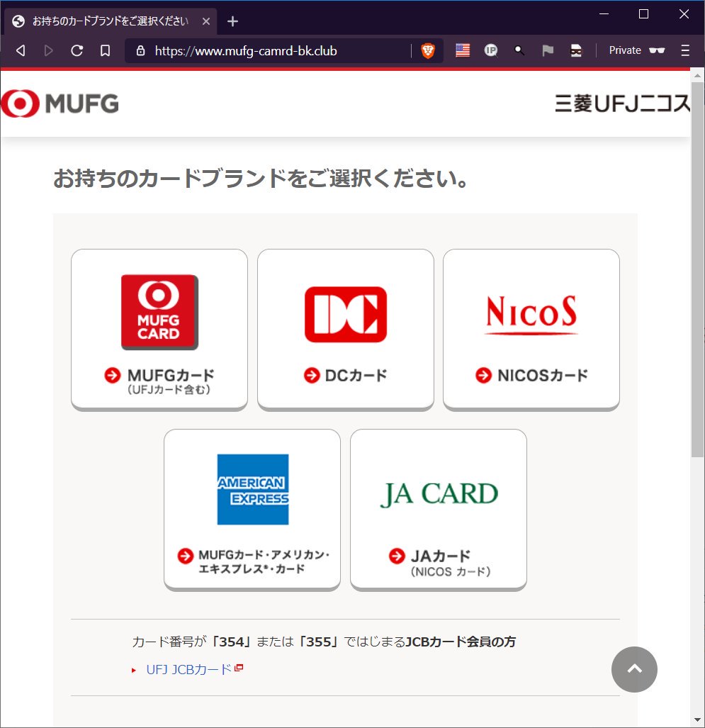Click the MUFG CARD logo image
Image resolution: width=705 pixels, height=728 pixels.
[x=159, y=312]
